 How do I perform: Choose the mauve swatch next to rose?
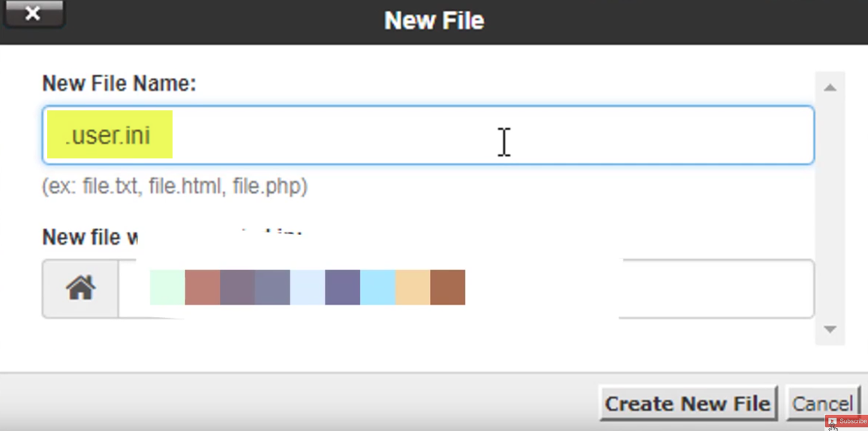(x=237, y=288)
